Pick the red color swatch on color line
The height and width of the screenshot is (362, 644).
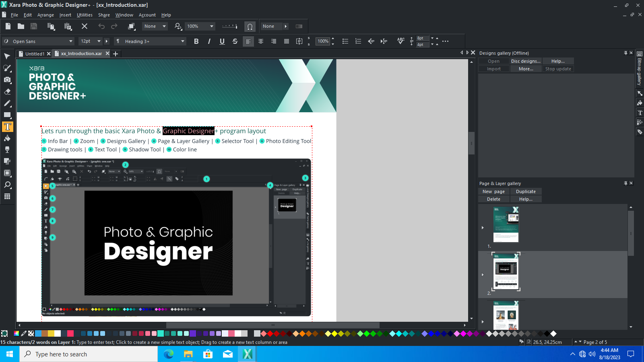(270, 333)
